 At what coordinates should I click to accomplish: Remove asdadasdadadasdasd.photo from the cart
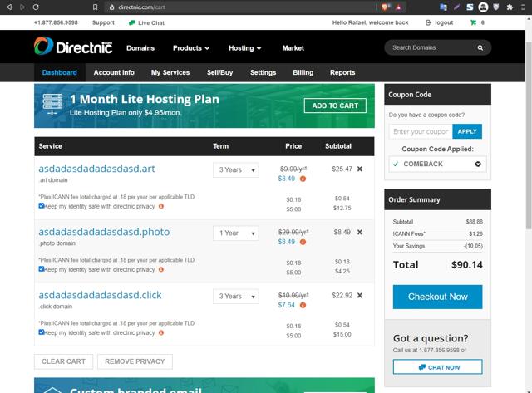(360, 232)
